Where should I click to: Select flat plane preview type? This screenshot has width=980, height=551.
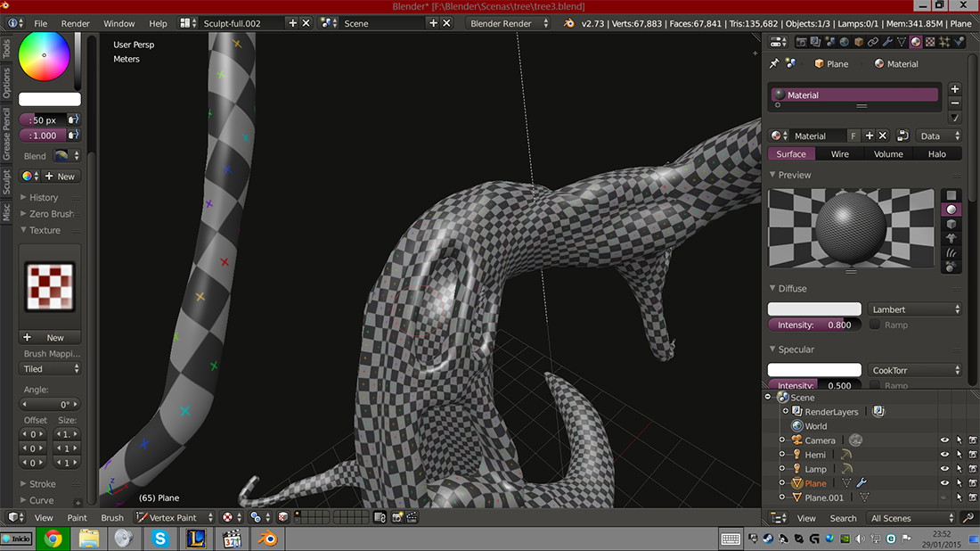pos(951,195)
